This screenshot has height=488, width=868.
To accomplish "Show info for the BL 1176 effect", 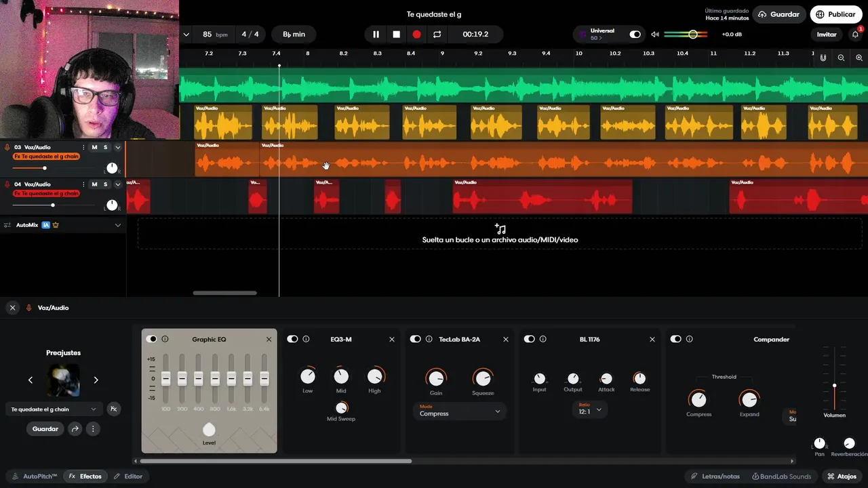I will coord(542,339).
